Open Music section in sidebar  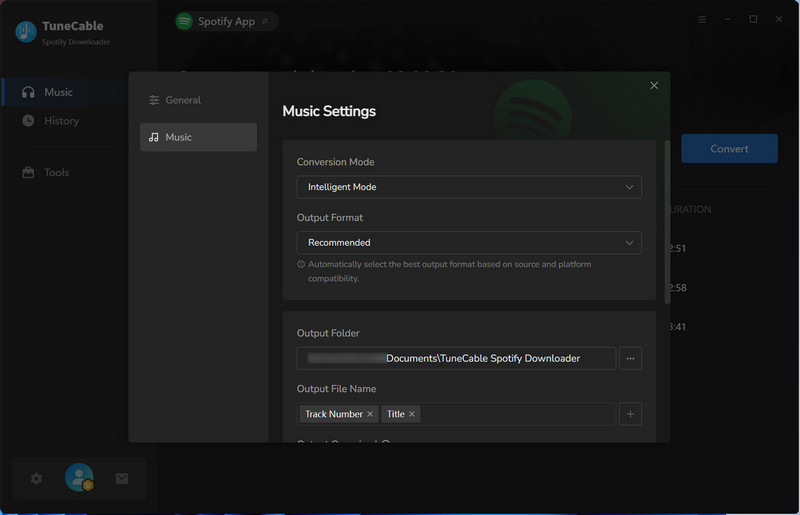click(x=58, y=92)
